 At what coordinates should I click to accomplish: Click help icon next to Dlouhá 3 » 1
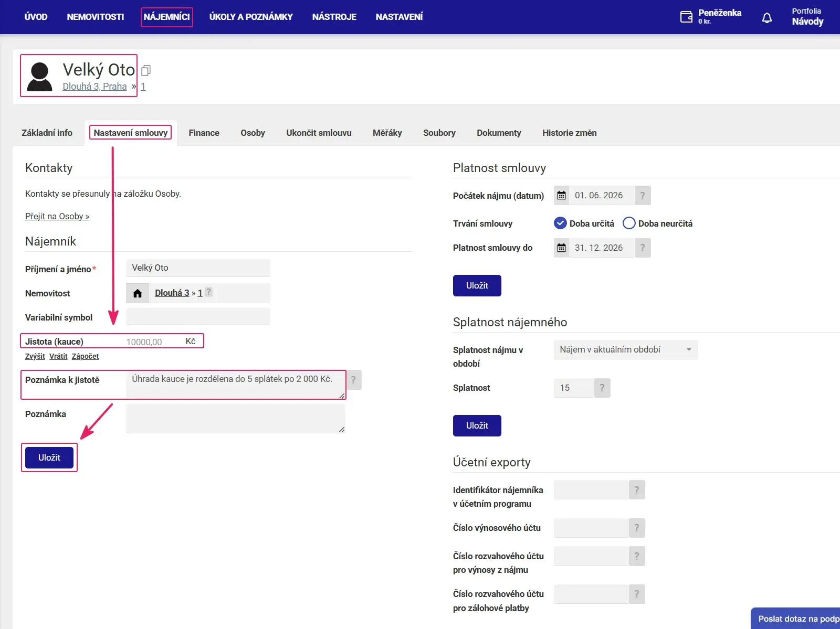point(208,292)
